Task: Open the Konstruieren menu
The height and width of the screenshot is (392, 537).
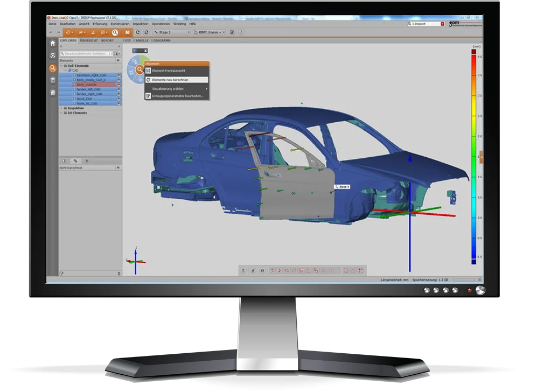Action: (x=120, y=24)
